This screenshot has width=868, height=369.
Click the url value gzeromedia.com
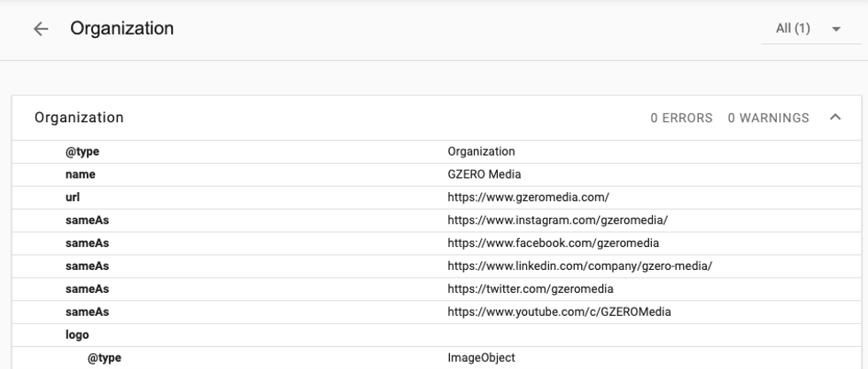529,197
